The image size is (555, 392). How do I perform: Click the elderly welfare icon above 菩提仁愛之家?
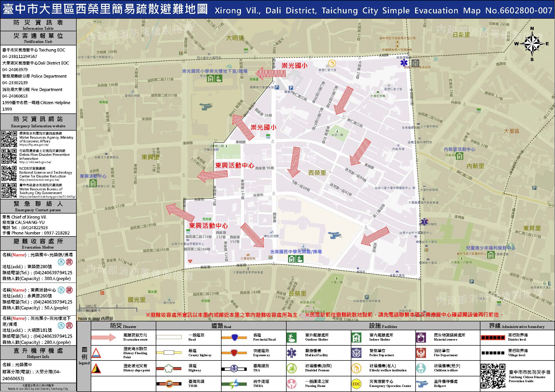[x=332, y=63]
